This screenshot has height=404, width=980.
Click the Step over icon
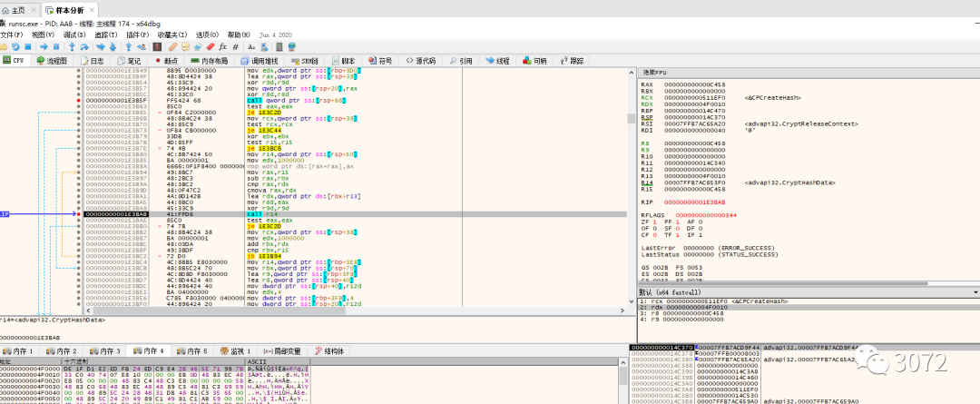point(84,47)
